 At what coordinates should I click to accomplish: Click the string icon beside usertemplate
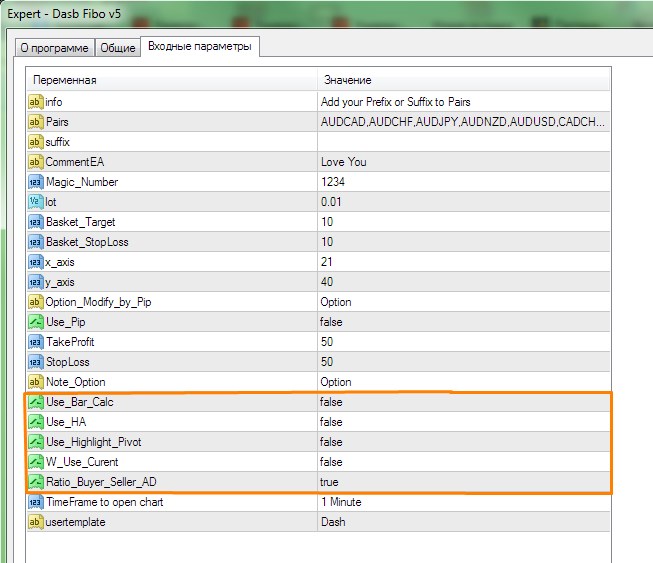(x=36, y=522)
